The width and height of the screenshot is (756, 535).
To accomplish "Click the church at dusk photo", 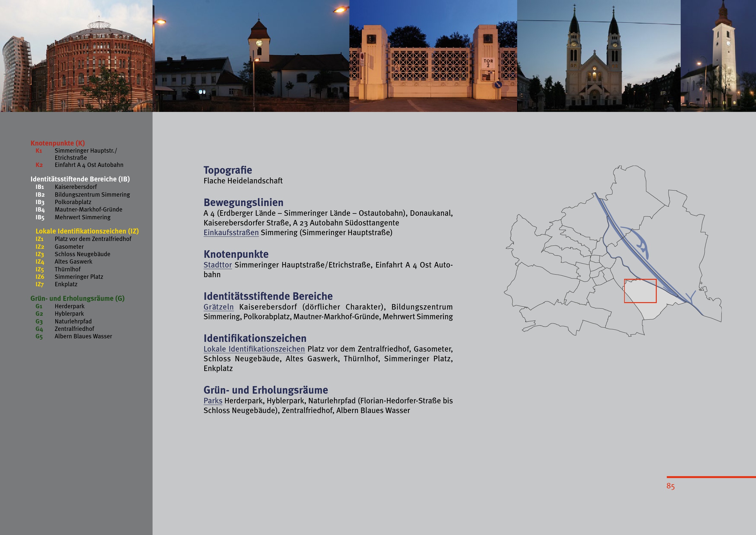I will pos(250,56).
